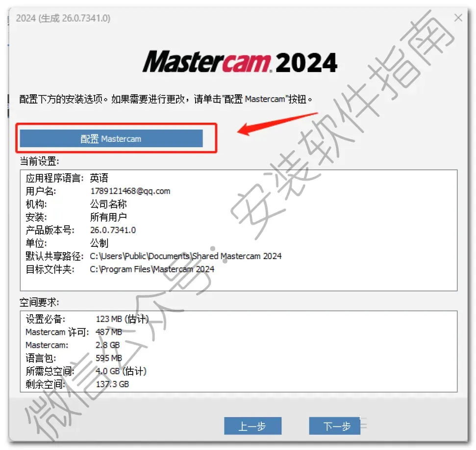Close the installer dialog window
Viewport: 476px width, 450px height.
coord(458,18)
